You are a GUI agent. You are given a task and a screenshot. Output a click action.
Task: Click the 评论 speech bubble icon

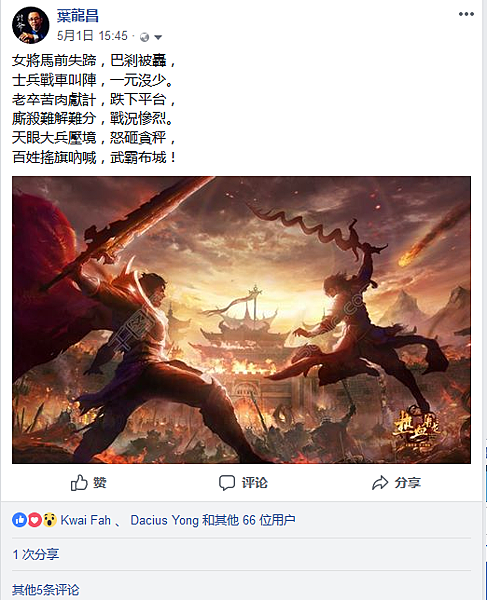click(x=226, y=483)
